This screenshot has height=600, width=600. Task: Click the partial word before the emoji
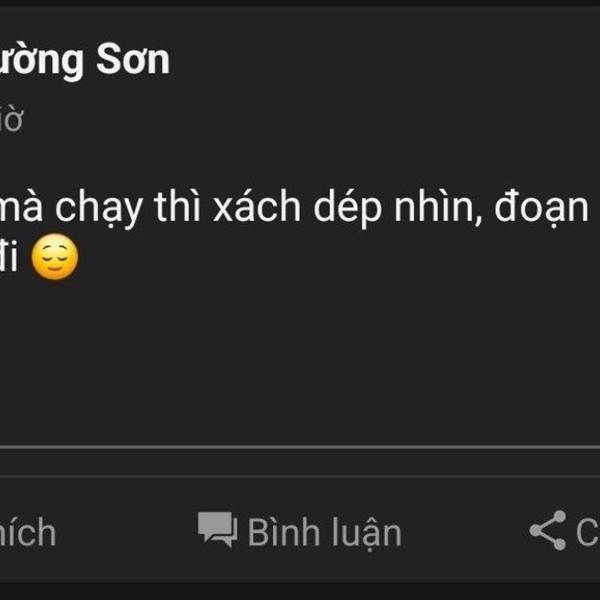[9, 257]
